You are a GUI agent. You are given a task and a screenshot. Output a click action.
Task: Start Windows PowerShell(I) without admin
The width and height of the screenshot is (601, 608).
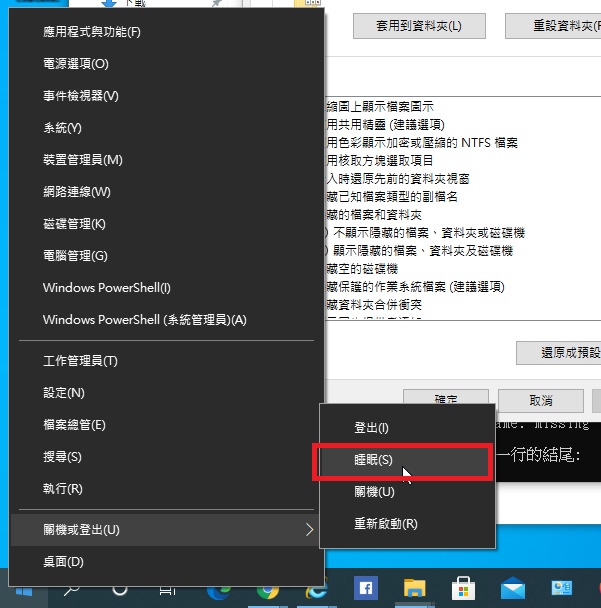click(167, 288)
